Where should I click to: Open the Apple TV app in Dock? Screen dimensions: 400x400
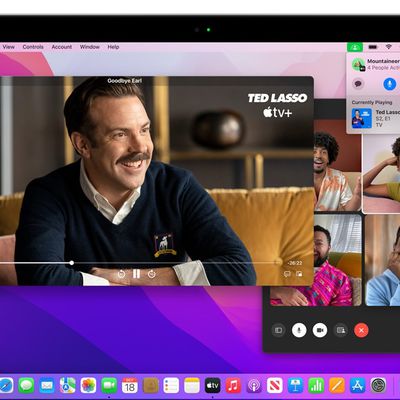point(213,386)
